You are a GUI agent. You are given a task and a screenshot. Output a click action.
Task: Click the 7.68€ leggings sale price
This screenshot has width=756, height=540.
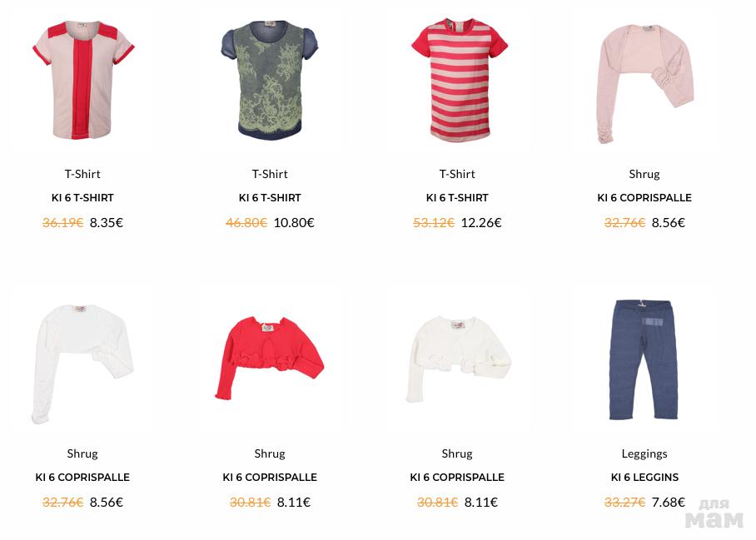669,503
